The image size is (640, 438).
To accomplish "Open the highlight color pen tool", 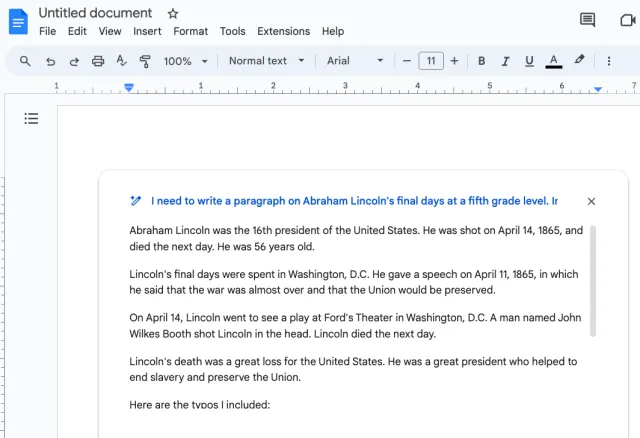I will [x=579, y=60].
